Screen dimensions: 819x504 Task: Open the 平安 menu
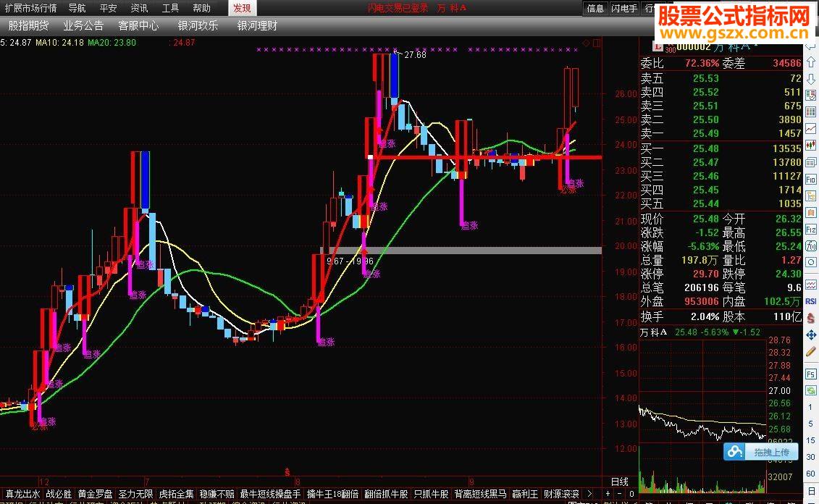tap(108, 8)
